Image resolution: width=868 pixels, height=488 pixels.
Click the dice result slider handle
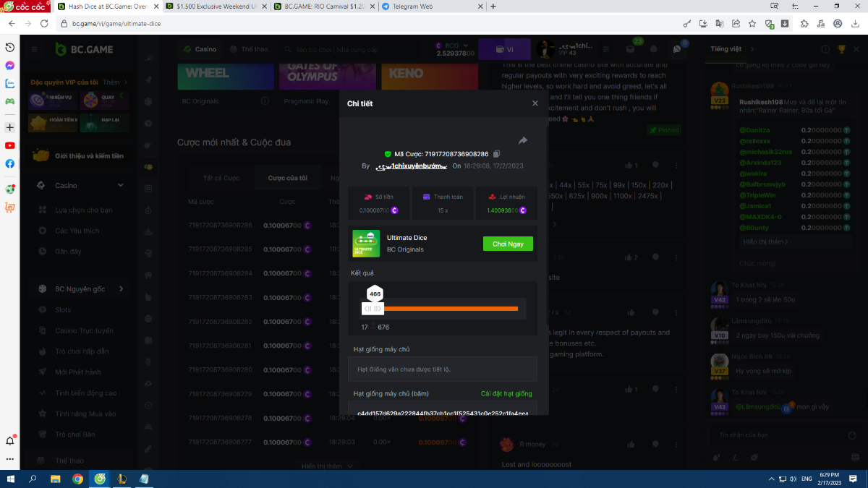tap(373, 309)
